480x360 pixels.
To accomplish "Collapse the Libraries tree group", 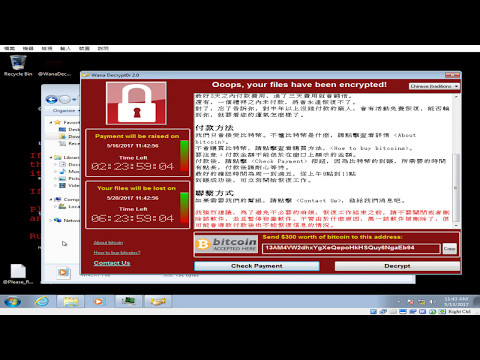I will 51,157.
